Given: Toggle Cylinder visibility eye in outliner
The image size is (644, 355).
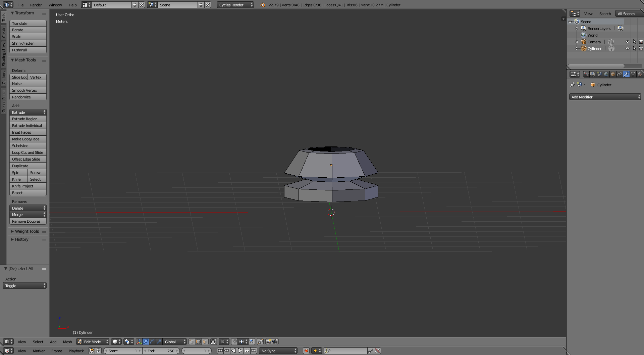Looking at the screenshot, I should click(x=627, y=49).
